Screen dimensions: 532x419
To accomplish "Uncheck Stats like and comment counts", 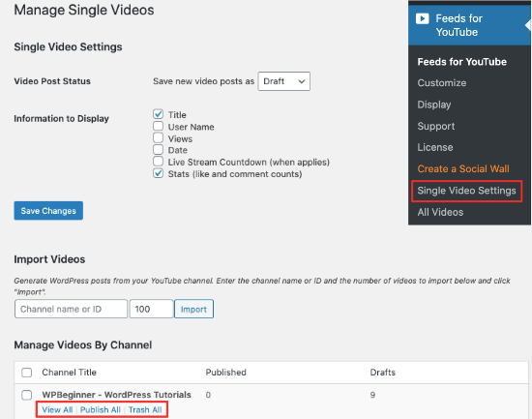I will 158,173.
